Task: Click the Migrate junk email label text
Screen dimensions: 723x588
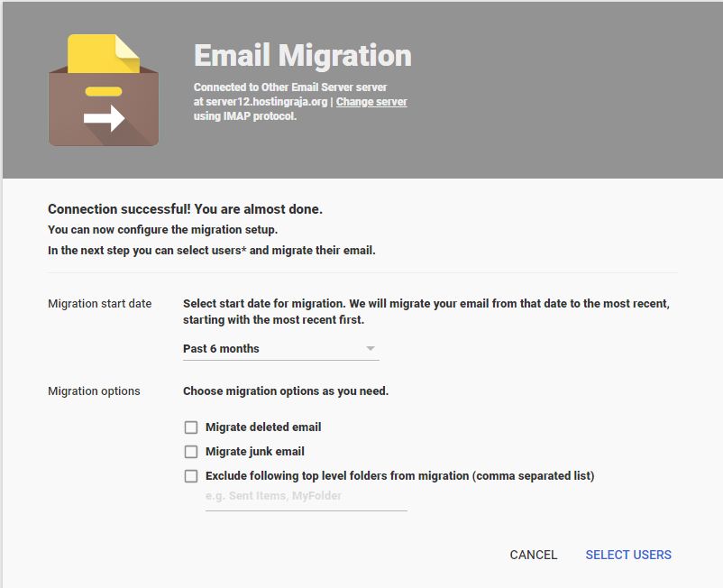Action: [x=255, y=452]
